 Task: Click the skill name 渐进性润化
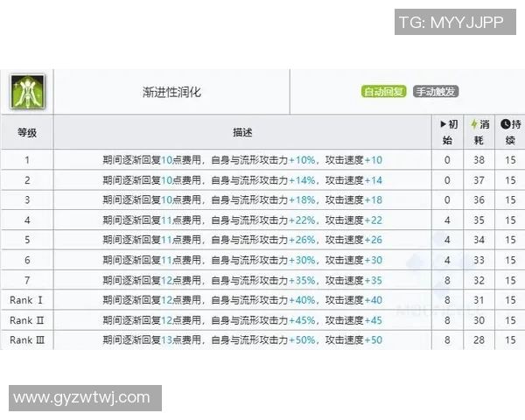pyautogui.click(x=171, y=92)
